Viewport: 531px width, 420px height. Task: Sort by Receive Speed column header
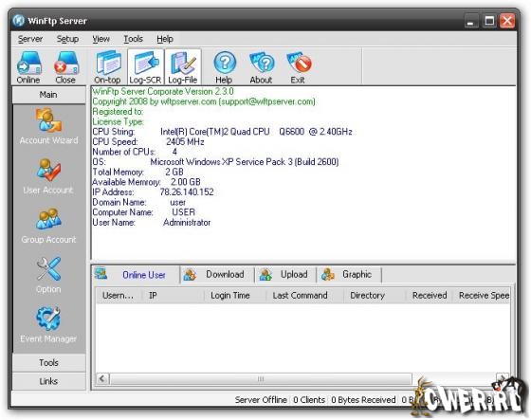pyautogui.click(x=482, y=296)
